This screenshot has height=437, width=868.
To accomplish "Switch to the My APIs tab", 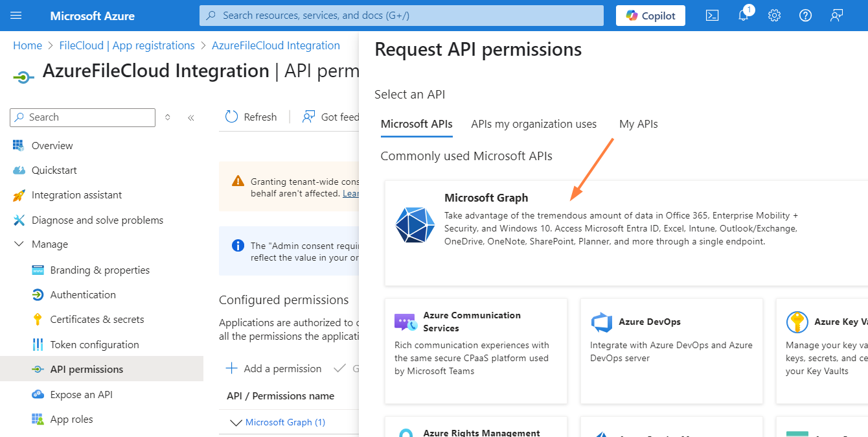I will pyautogui.click(x=638, y=124).
